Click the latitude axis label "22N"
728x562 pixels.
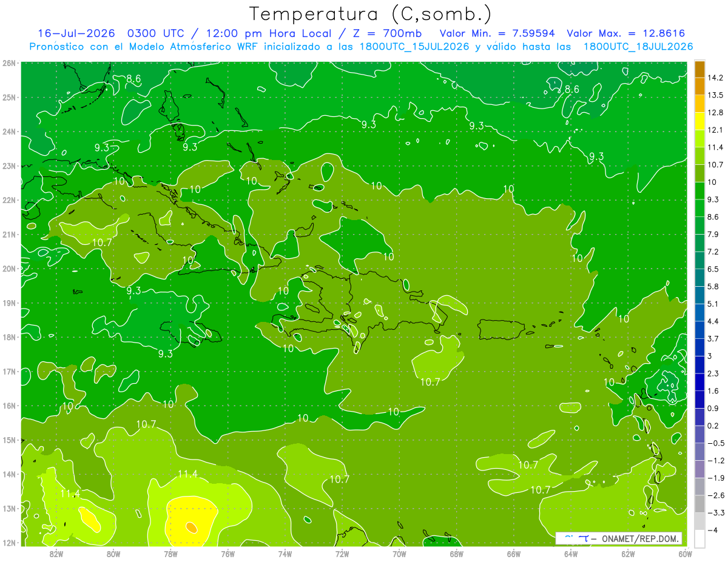pyautogui.click(x=8, y=200)
